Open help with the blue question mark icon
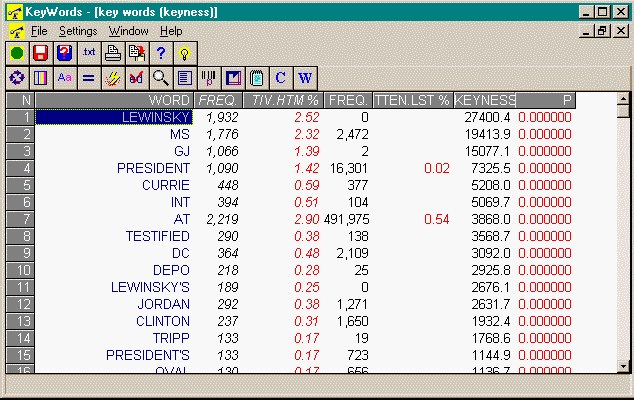This screenshot has width=634, height=400. 161,52
